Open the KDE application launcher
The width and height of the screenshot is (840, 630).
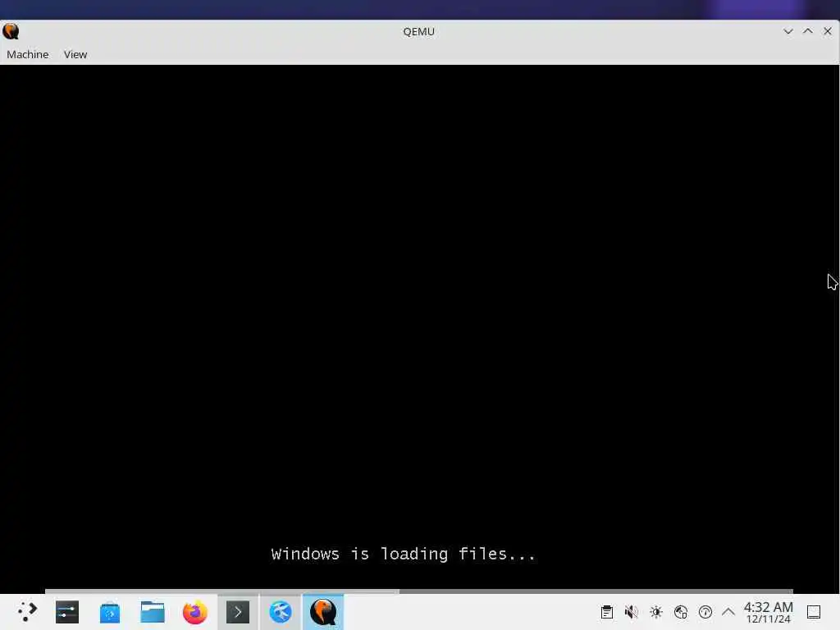coord(27,612)
